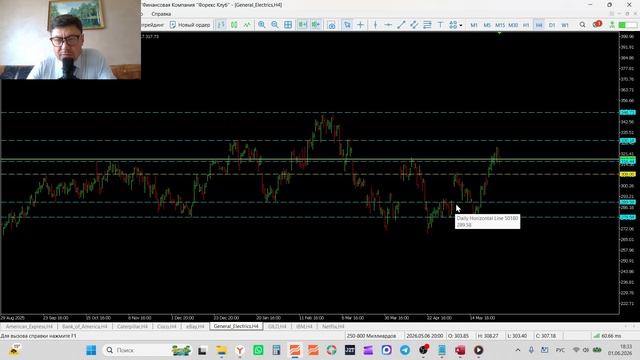Select the crosshair tool

(x=360, y=25)
